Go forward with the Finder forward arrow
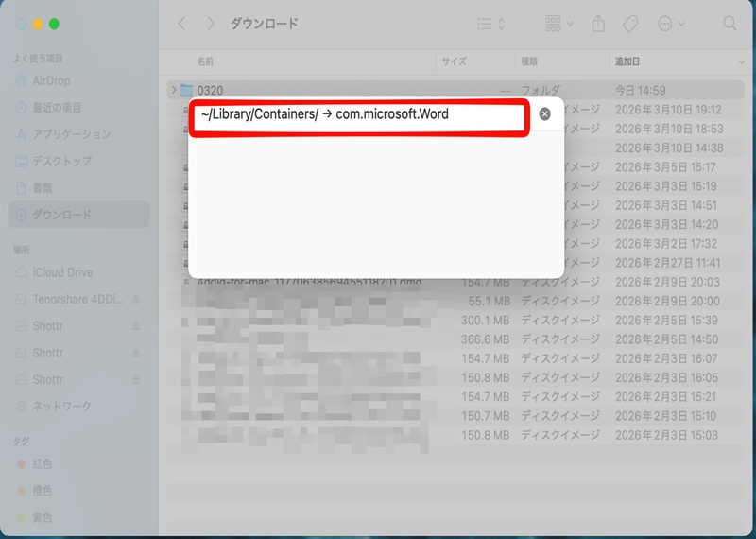This screenshot has width=756, height=539. coord(211,24)
